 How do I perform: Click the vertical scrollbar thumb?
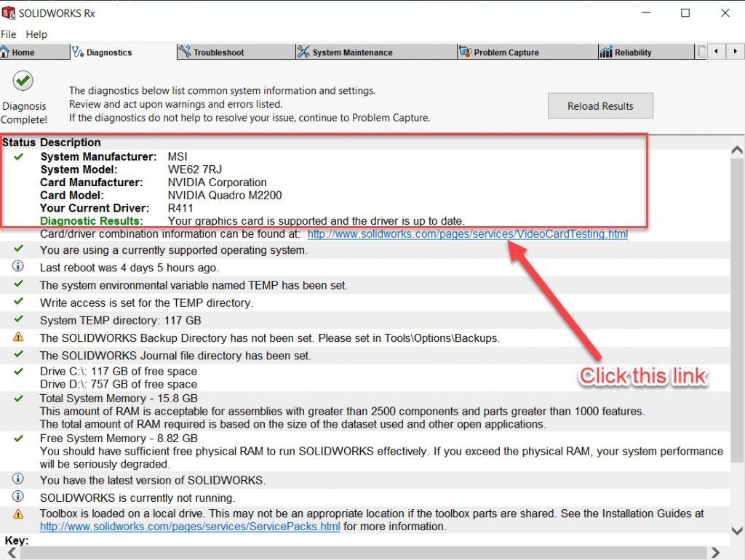pyautogui.click(x=737, y=310)
